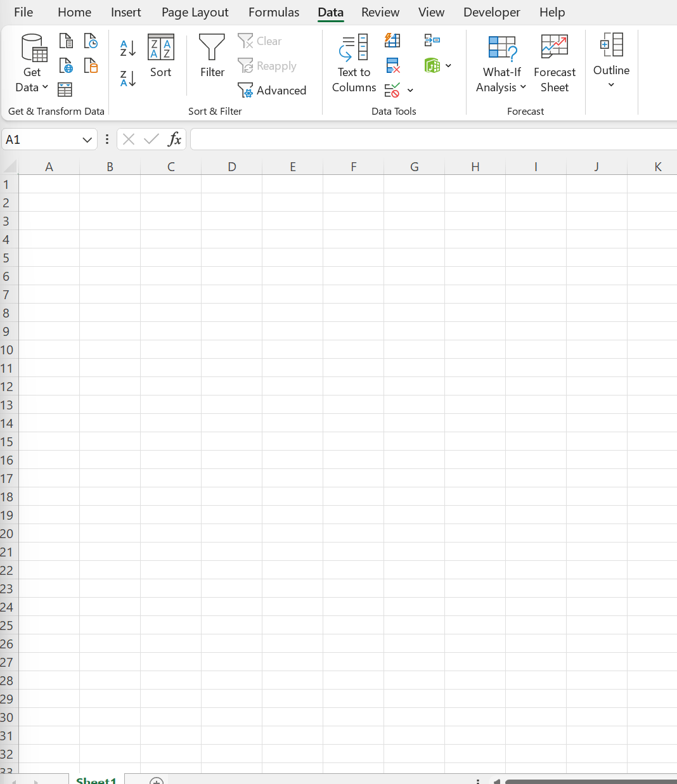677x784 pixels.
Task: Click the formula bar Enter checkmark
Action: click(152, 139)
